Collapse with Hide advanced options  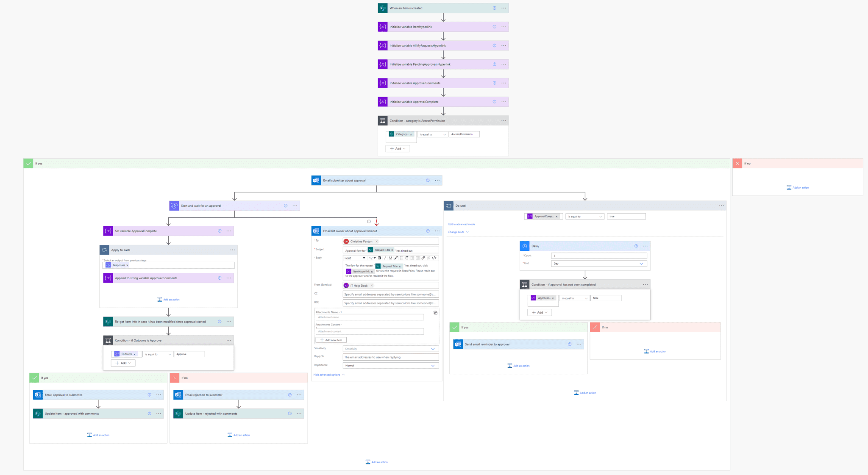(x=329, y=375)
